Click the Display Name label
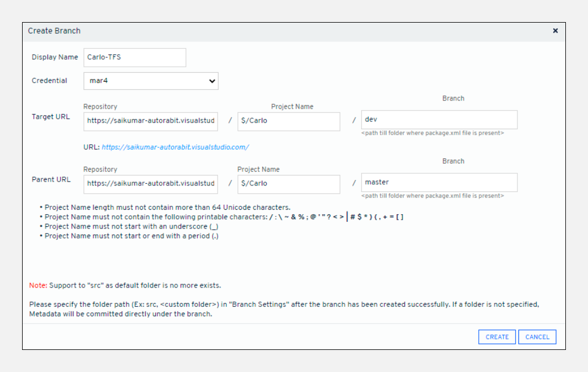588x372 pixels. pyautogui.click(x=55, y=57)
